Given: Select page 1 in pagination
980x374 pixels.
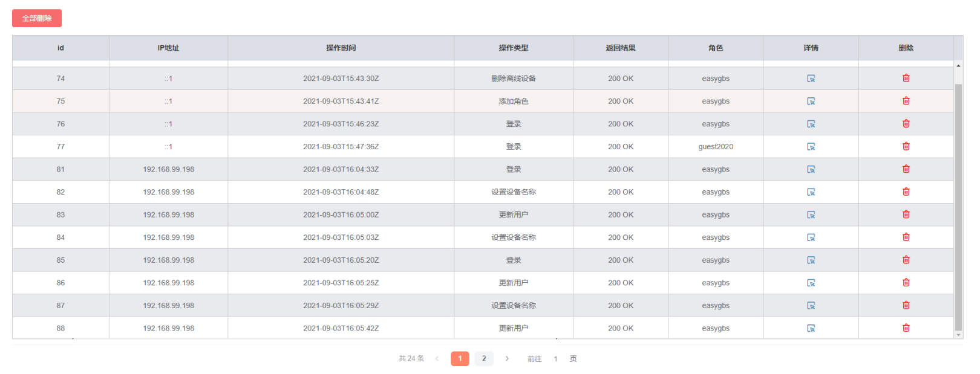Looking at the screenshot, I should coord(460,359).
